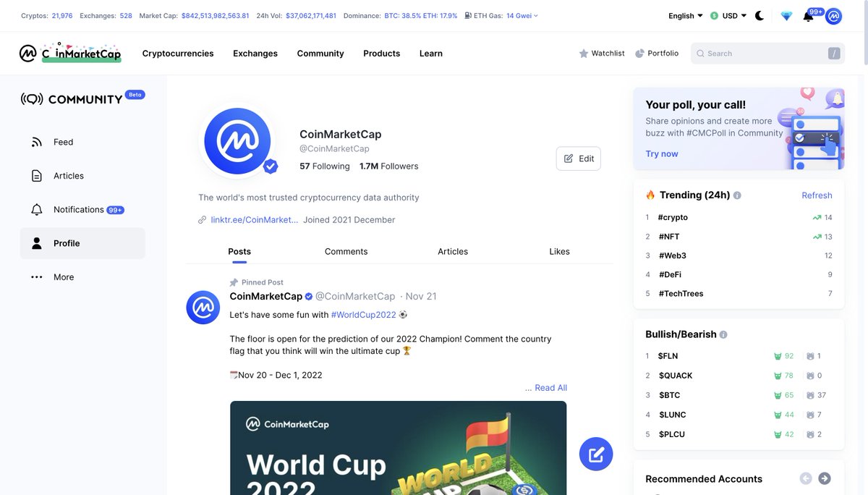Click the Edit profile button
This screenshot has width=868, height=495.
(579, 158)
